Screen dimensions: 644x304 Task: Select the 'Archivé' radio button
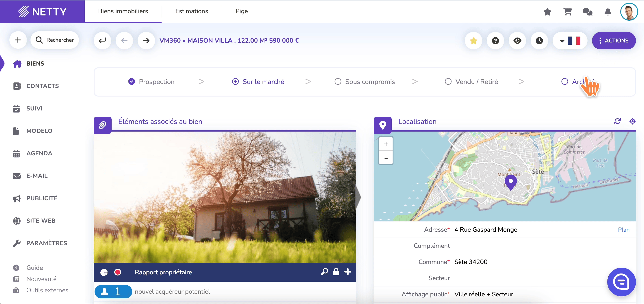pos(565,82)
